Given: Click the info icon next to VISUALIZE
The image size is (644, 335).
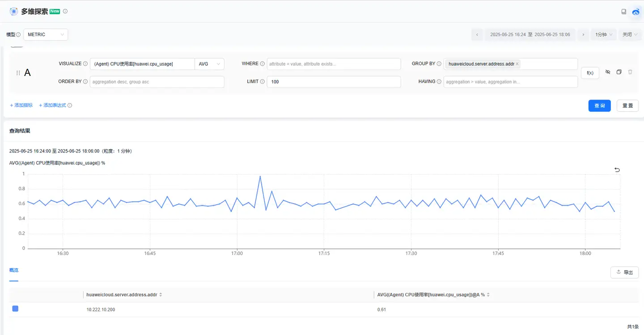Looking at the screenshot, I should pyautogui.click(x=85, y=64).
